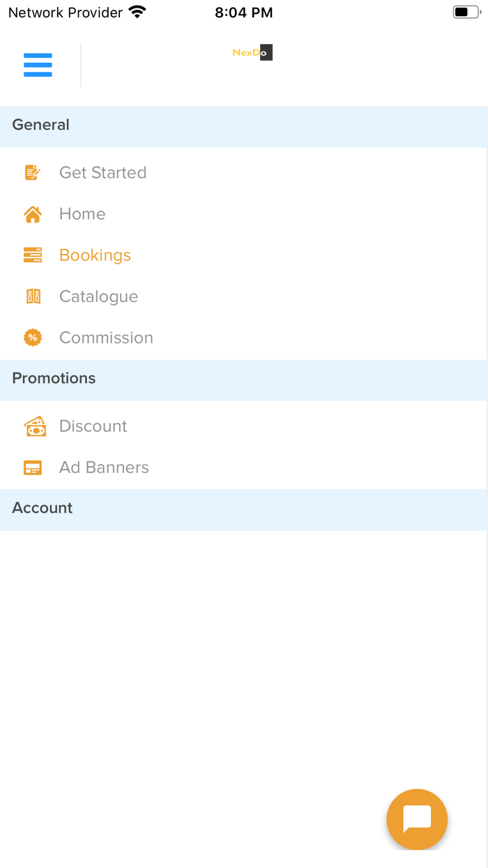The height and width of the screenshot is (868, 488).
Task: Open the Bookings menu item
Action: click(x=95, y=255)
